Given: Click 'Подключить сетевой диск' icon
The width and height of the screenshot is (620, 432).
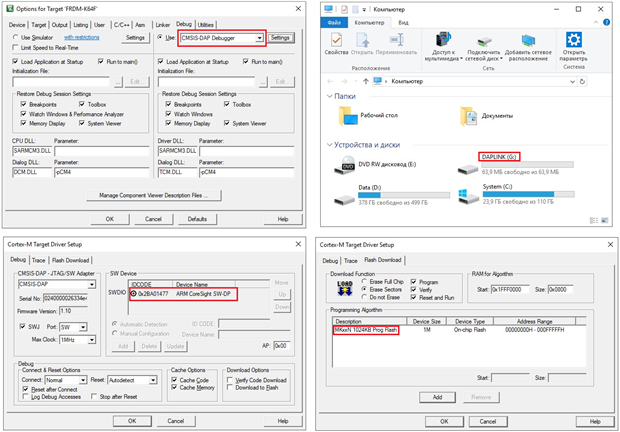Looking at the screenshot, I should pos(484,41).
